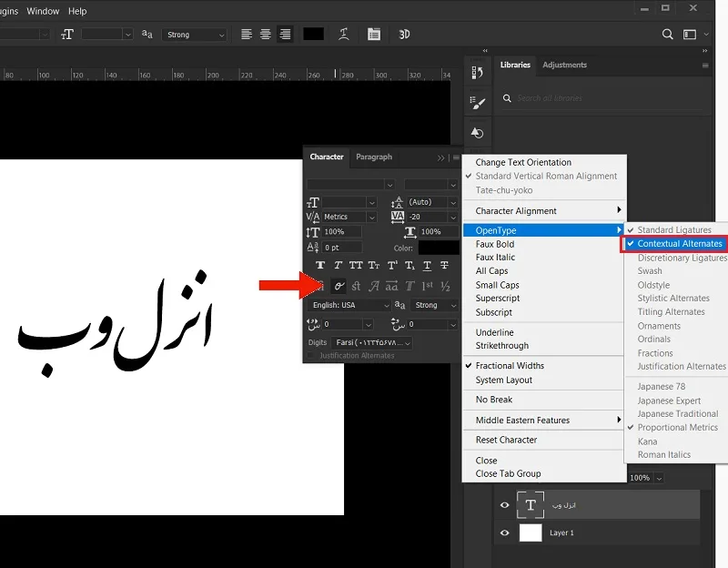This screenshot has height=568, width=728.
Task: Click the Search all libraries field
Action: (x=603, y=98)
